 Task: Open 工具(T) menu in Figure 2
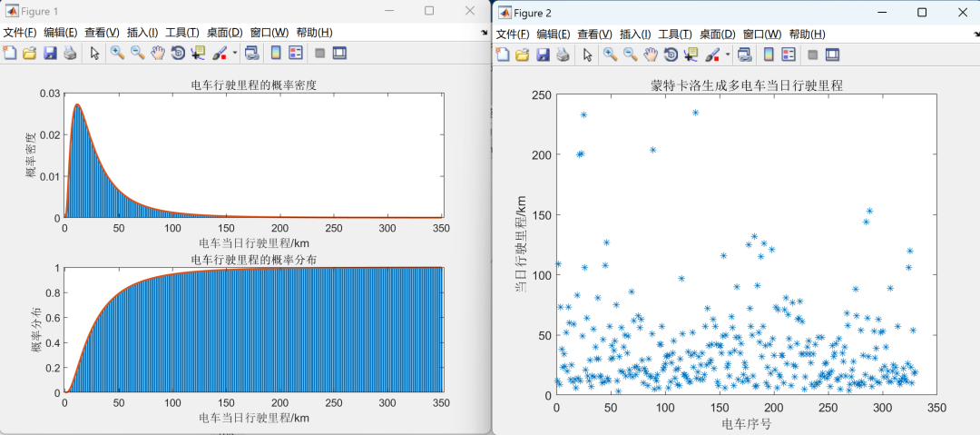point(675,35)
